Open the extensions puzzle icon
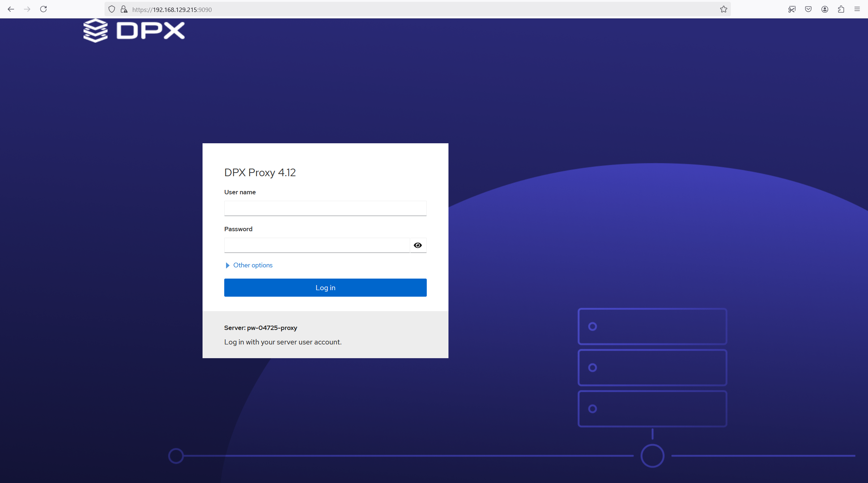Screen dimensions: 868x483 841,9
